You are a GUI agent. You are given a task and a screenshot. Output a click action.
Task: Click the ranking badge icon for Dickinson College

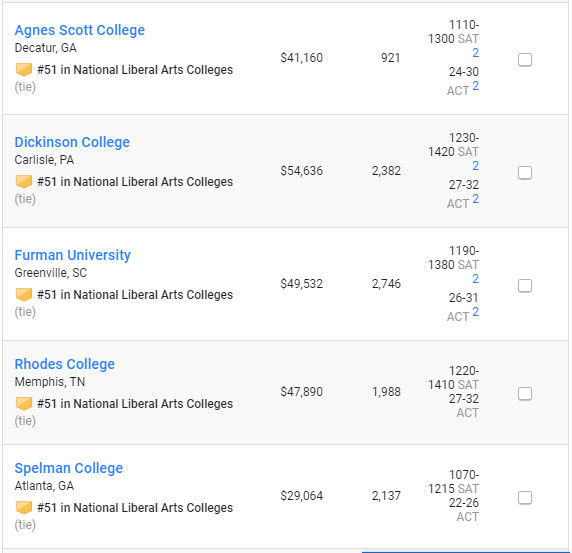[x=24, y=181]
